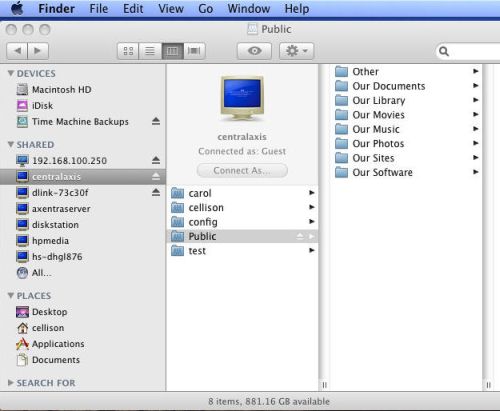This screenshot has width=500, height=411.
Task: Click the first column divider handle
Action: tap(324, 385)
